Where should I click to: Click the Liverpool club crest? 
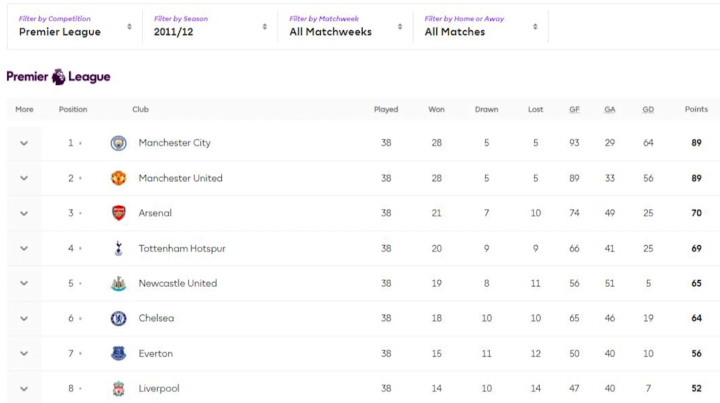118,388
